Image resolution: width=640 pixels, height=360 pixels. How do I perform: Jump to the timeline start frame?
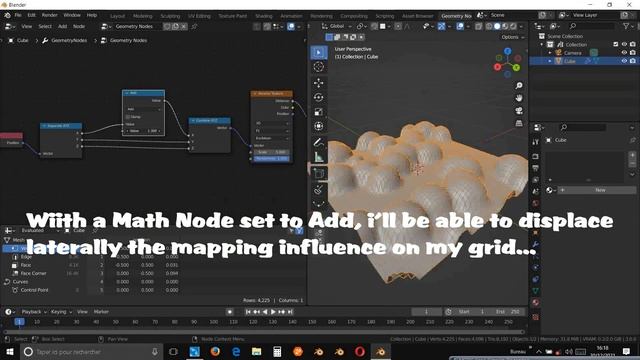pyautogui.click(x=248, y=312)
